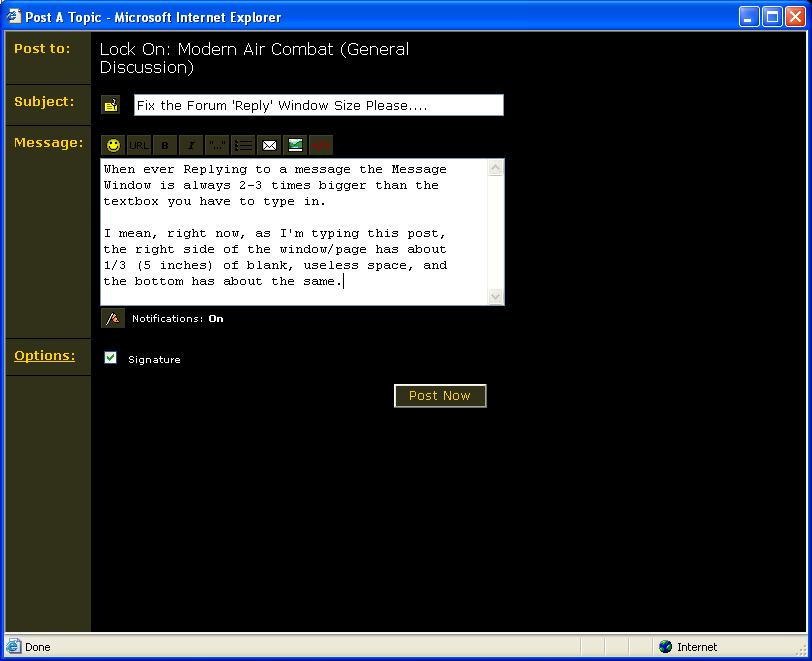
Task: Click inside the Subject text field
Action: point(318,105)
